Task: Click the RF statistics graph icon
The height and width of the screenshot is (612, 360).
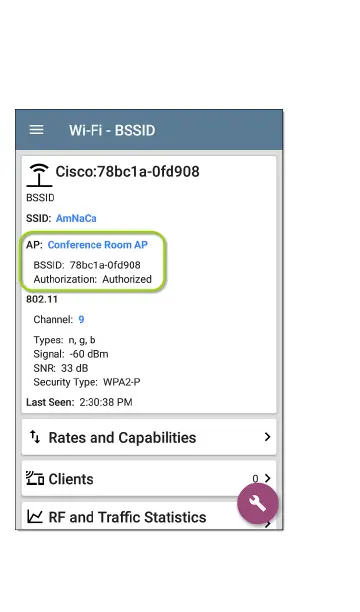Action: 35,517
